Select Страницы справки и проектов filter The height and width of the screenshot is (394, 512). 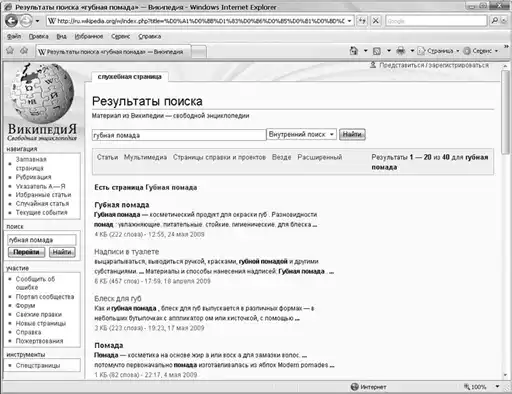pos(219,157)
